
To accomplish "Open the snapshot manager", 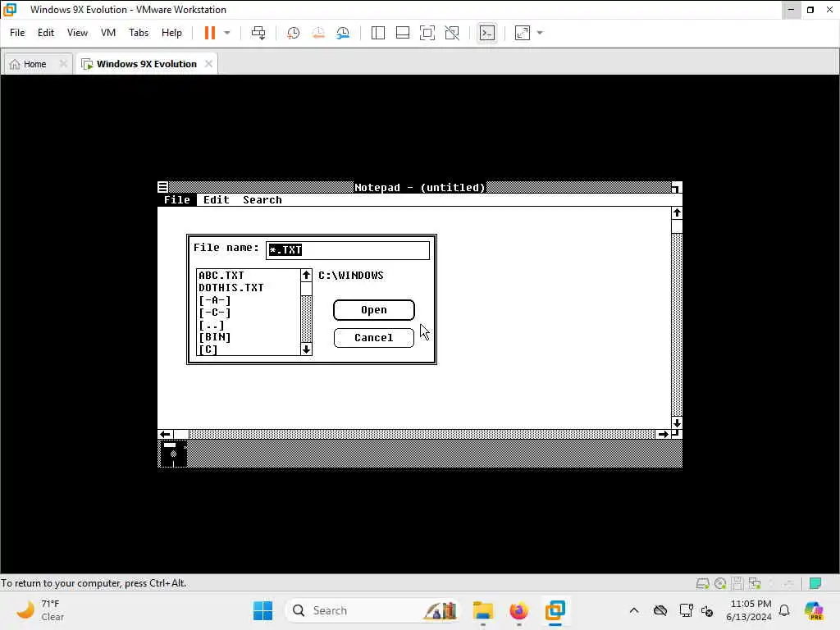I will 343,33.
